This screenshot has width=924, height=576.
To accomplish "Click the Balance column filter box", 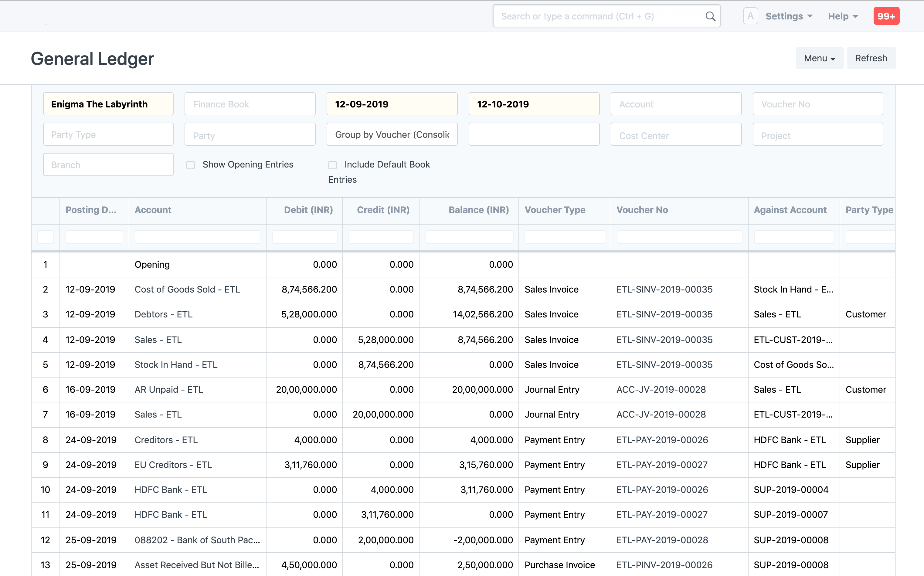I will point(469,237).
